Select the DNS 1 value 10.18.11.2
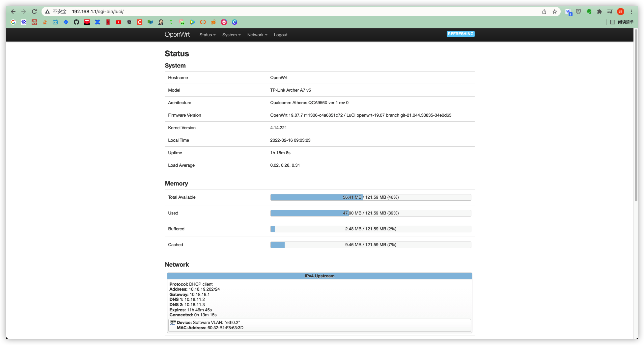 click(x=195, y=300)
